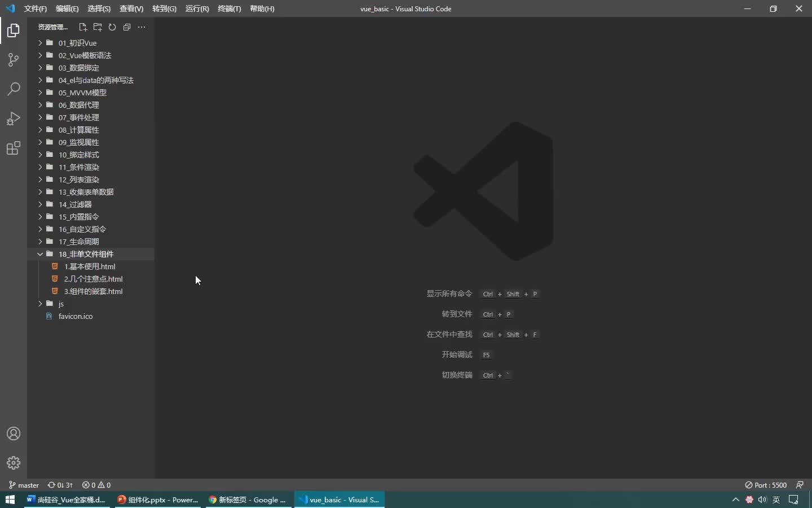Switch to Google Chrome taskbar item
The image size is (812, 508).
pyautogui.click(x=249, y=500)
